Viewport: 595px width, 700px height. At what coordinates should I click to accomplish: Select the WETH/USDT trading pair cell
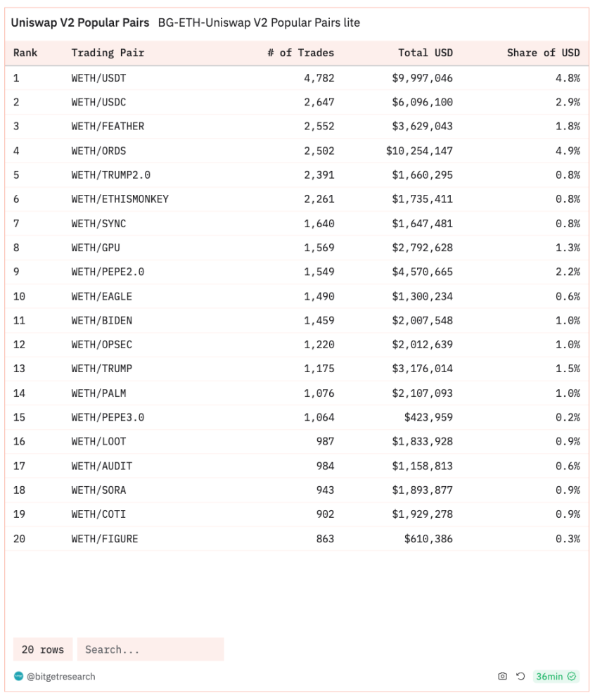pos(98,78)
